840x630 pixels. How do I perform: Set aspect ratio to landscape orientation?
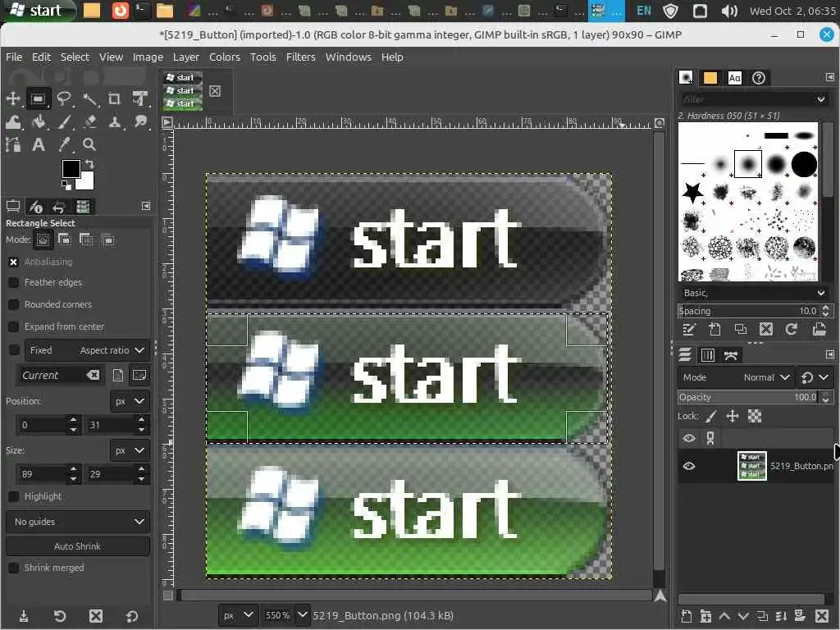tap(139, 375)
